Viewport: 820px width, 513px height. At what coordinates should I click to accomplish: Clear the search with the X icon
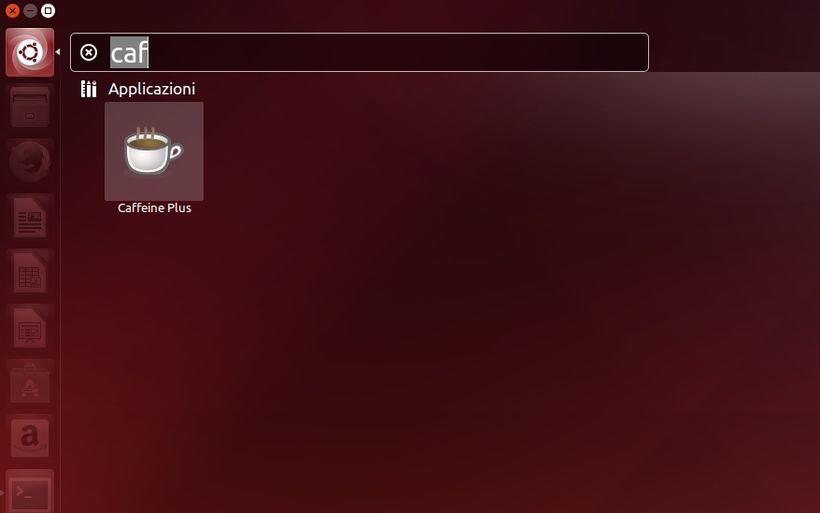point(88,52)
